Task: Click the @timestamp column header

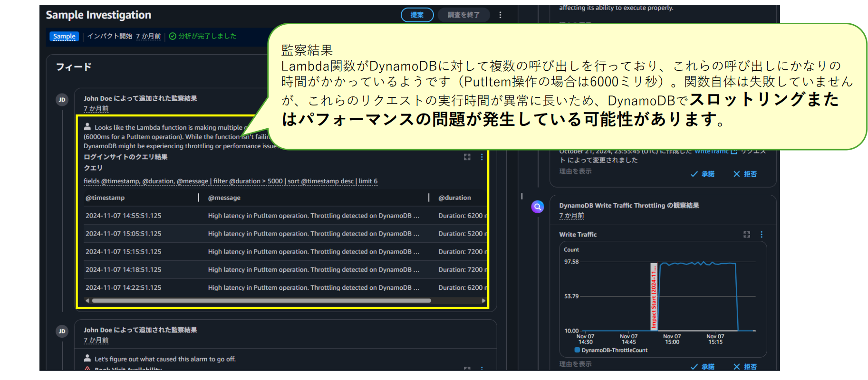Action: (x=105, y=198)
